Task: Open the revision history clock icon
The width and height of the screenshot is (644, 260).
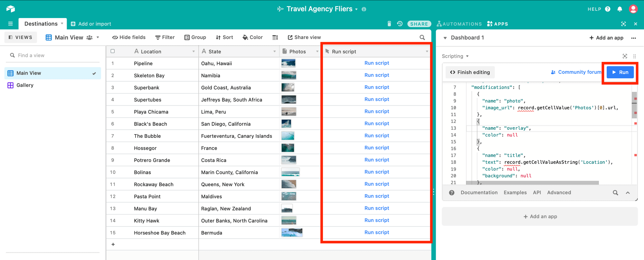Action: pos(400,24)
